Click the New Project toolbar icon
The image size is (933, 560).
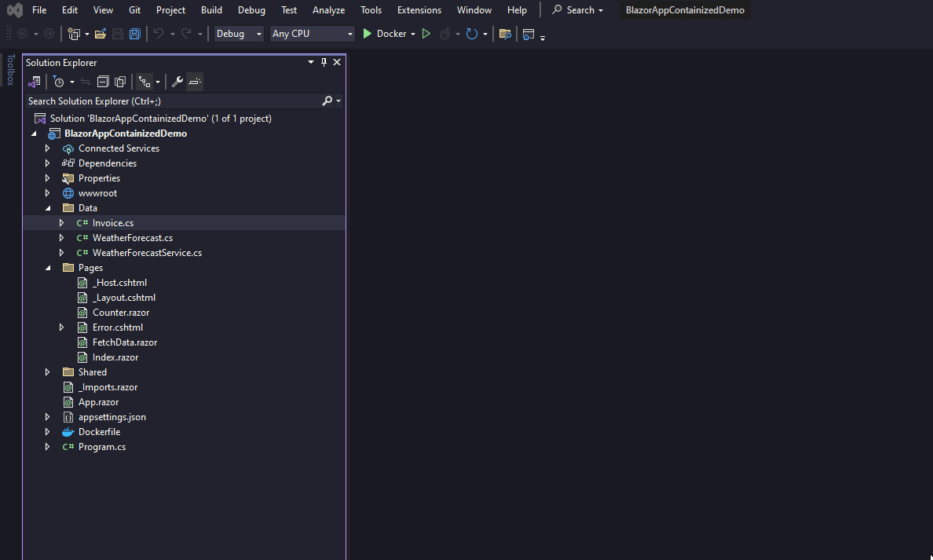tap(74, 34)
